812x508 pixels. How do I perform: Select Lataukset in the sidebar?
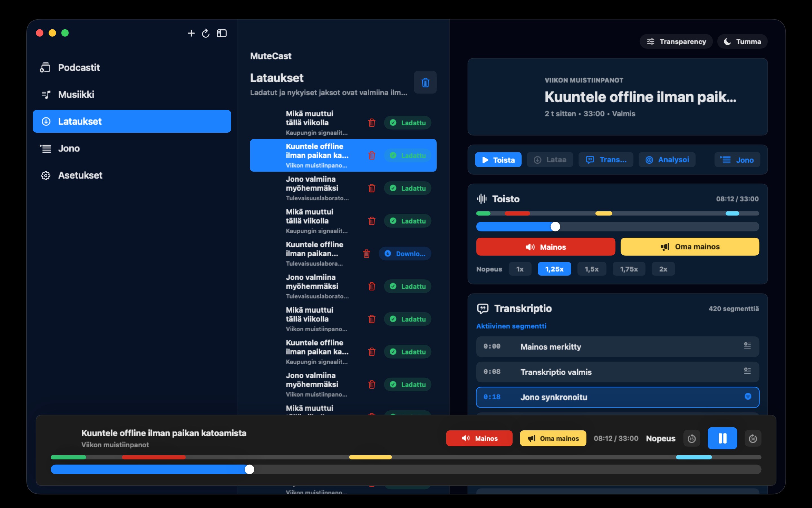[x=132, y=121]
